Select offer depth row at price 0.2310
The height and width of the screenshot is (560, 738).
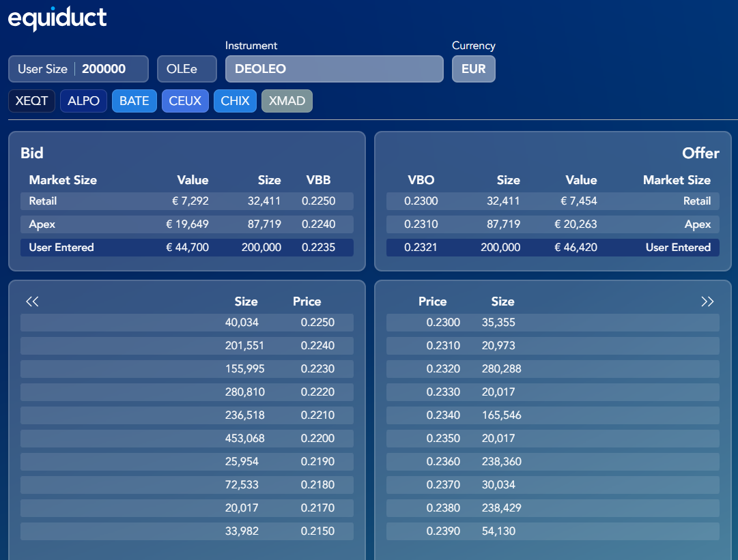pyautogui.click(x=552, y=346)
